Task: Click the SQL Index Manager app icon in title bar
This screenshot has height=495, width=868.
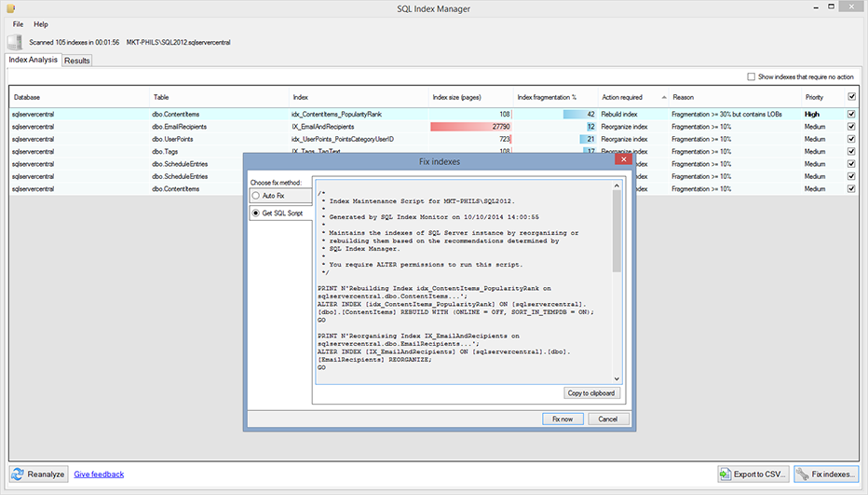Action: [x=10, y=8]
